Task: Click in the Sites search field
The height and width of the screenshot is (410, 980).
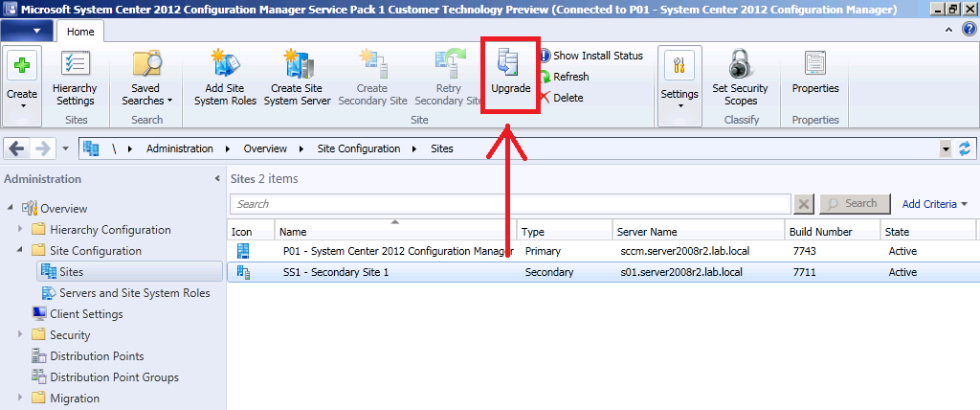Action: coord(511,204)
